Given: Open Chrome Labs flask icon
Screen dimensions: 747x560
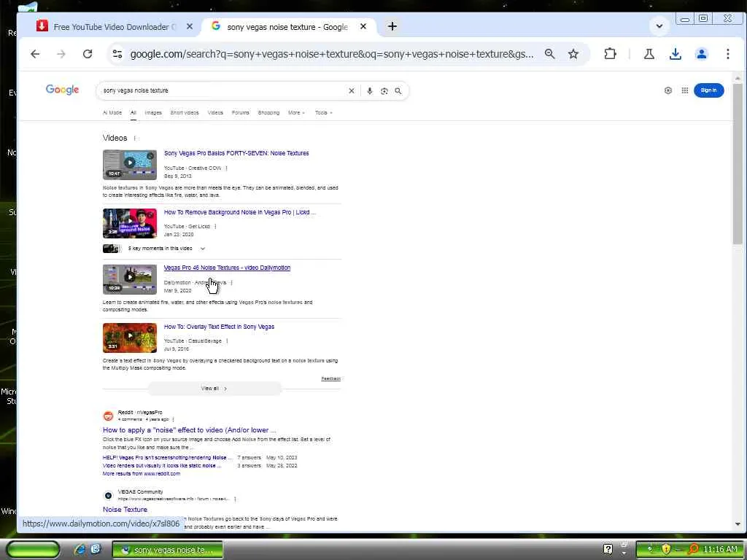Looking at the screenshot, I should click(x=649, y=54).
